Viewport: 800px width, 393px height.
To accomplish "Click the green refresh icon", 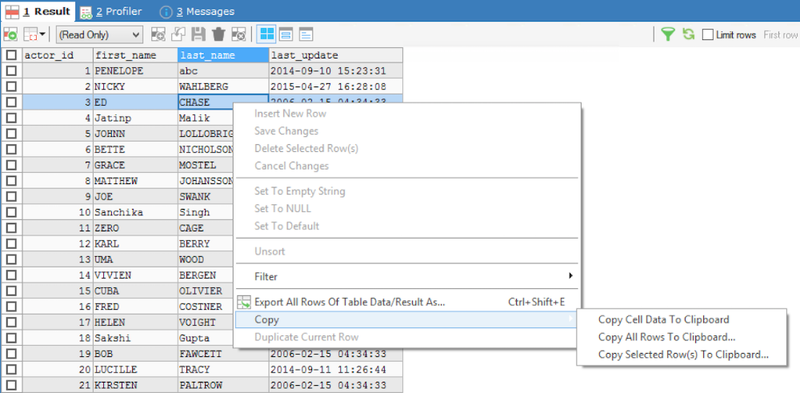I will 689,35.
